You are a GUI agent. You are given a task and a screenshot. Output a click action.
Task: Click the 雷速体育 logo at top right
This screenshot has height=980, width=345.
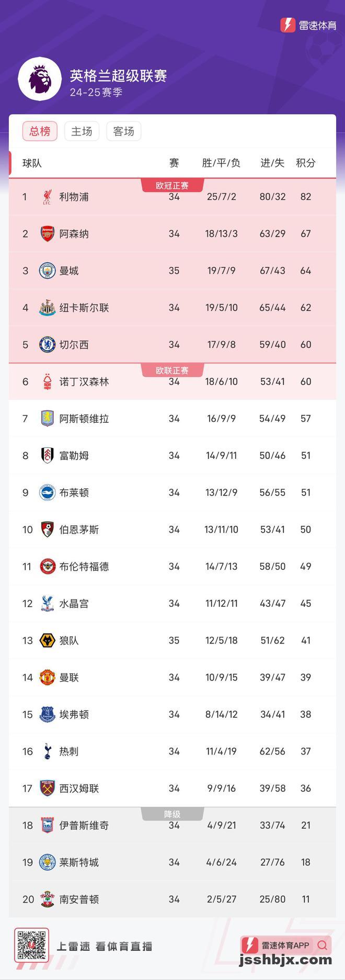pyautogui.click(x=308, y=25)
